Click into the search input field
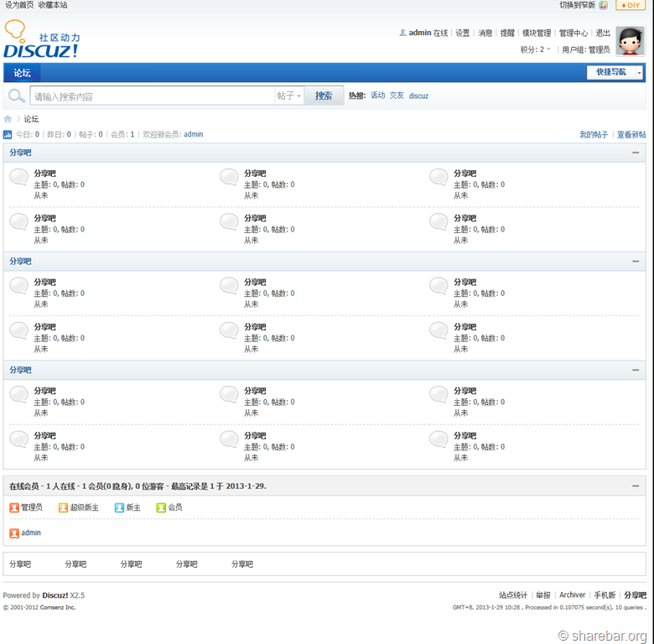Image resolution: width=654 pixels, height=644 pixels. point(153,96)
